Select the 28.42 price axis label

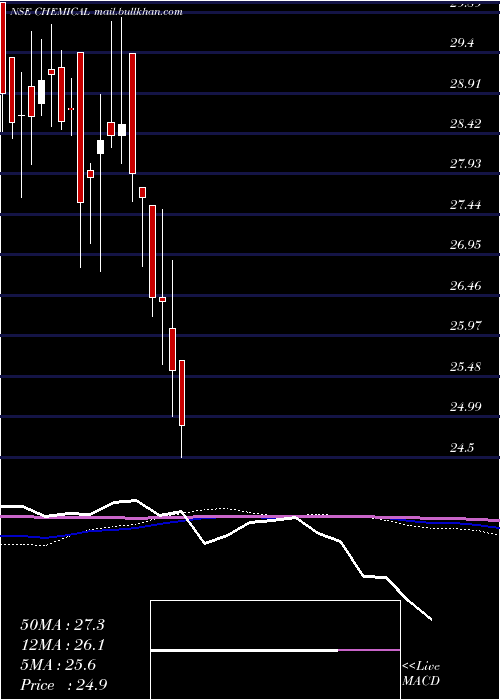click(466, 124)
